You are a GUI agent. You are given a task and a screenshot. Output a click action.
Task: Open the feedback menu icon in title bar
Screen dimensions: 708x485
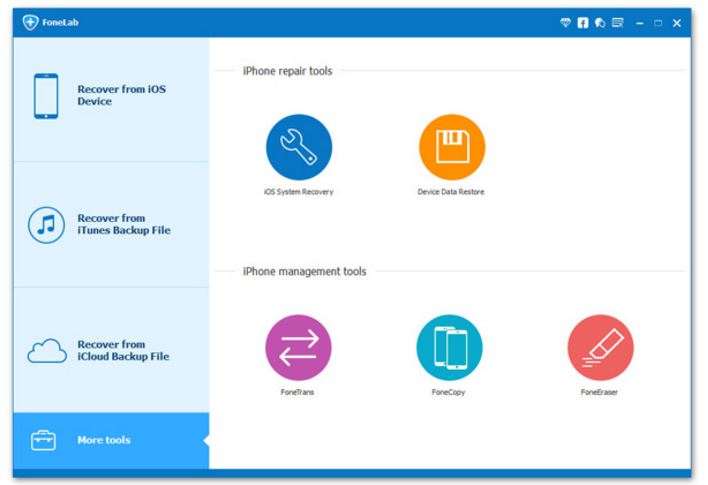[618, 23]
